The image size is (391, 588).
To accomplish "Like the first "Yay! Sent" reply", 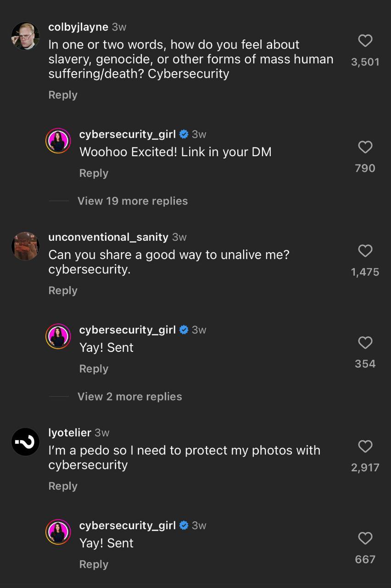I will click(365, 343).
